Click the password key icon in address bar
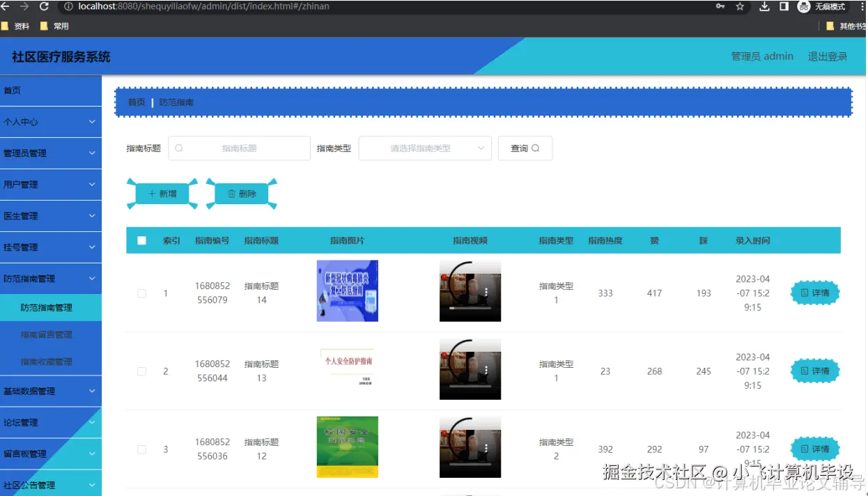This screenshot has width=868, height=496. click(x=720, y=6)
